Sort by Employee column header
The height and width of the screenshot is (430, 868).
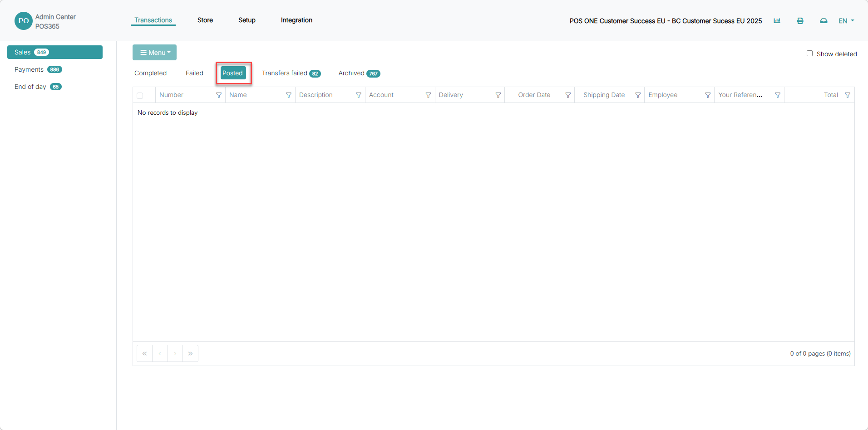[x=663, y=95]
